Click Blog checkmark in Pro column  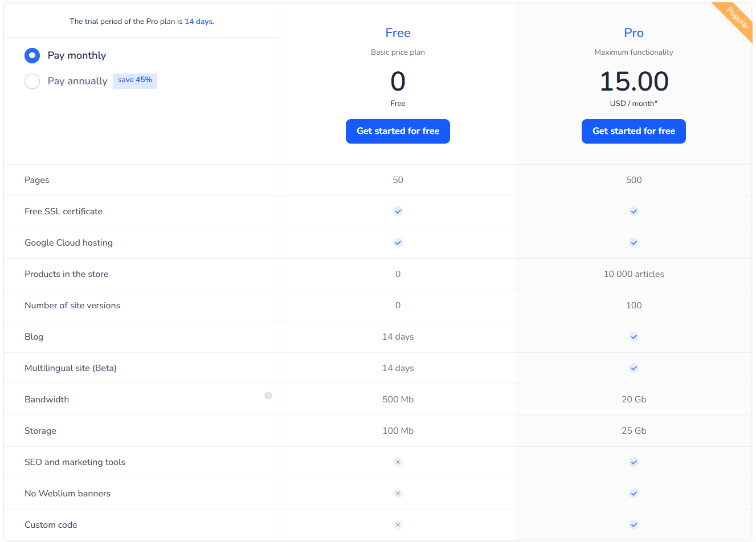[x=634, y=337]
